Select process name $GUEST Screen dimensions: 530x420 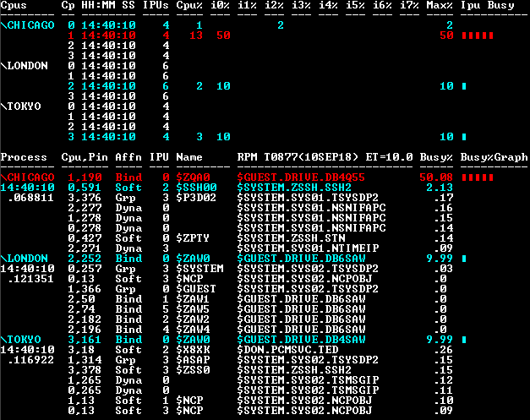click(x=196, y=289)
